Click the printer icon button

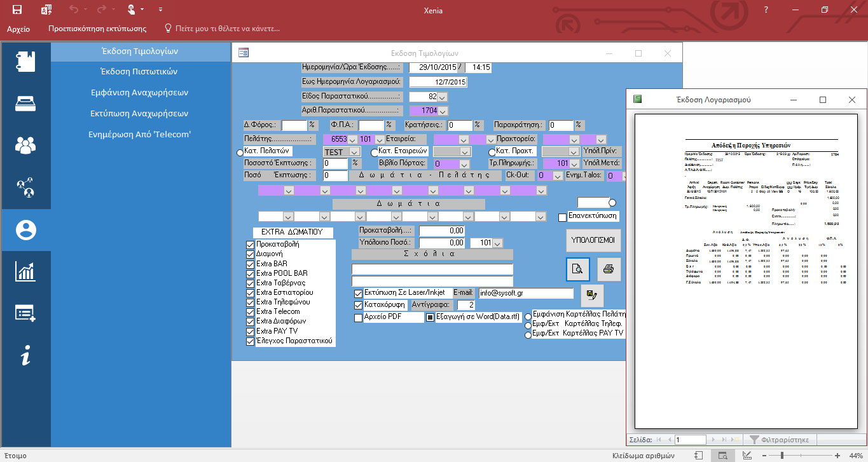pos(609,269)
